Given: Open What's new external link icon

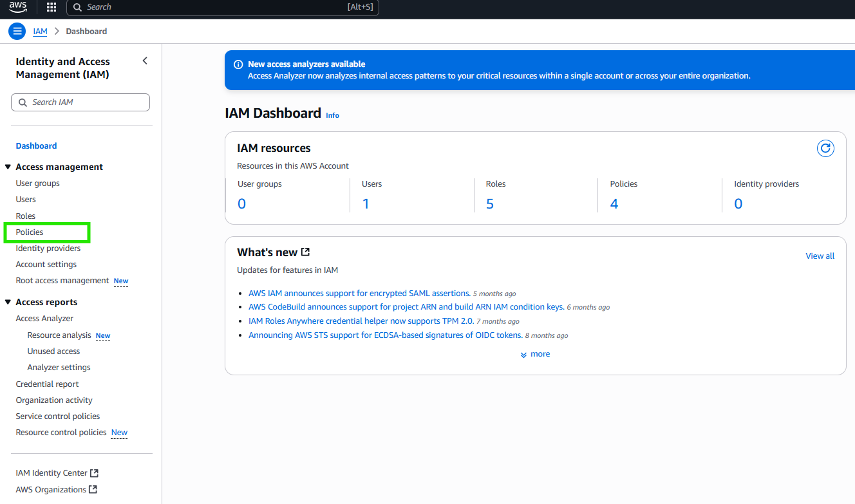Looking at the screenshot, I should point(306,252).
